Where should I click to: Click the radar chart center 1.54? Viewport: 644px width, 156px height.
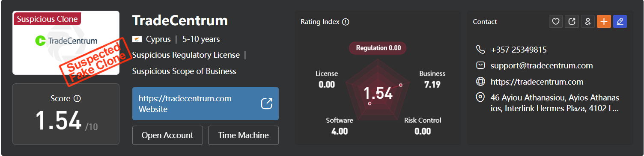coord(378,93)
